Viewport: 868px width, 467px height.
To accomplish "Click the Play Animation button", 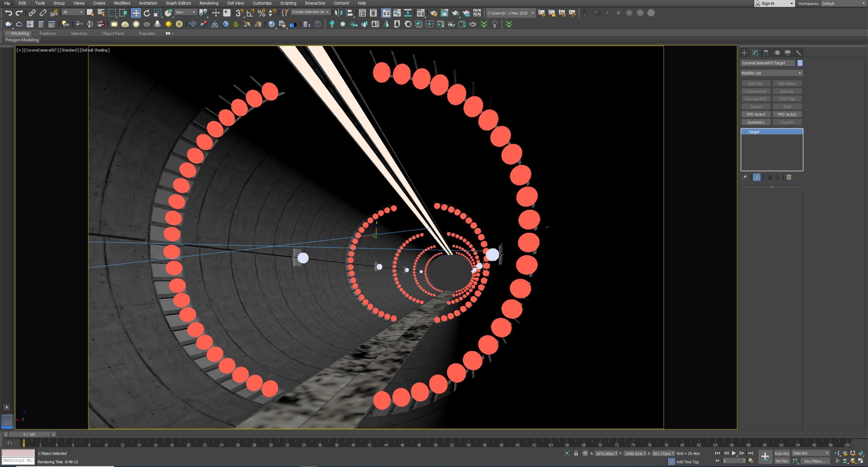I will coord(734,453).
